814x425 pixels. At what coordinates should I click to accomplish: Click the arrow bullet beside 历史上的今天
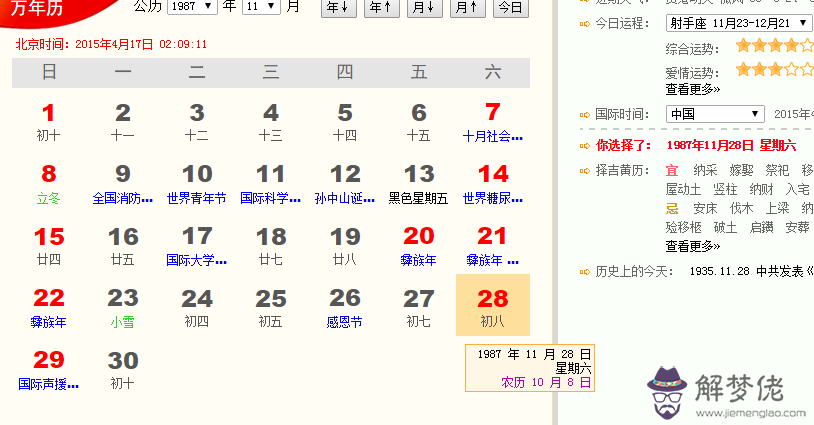(x=585, y=272)
